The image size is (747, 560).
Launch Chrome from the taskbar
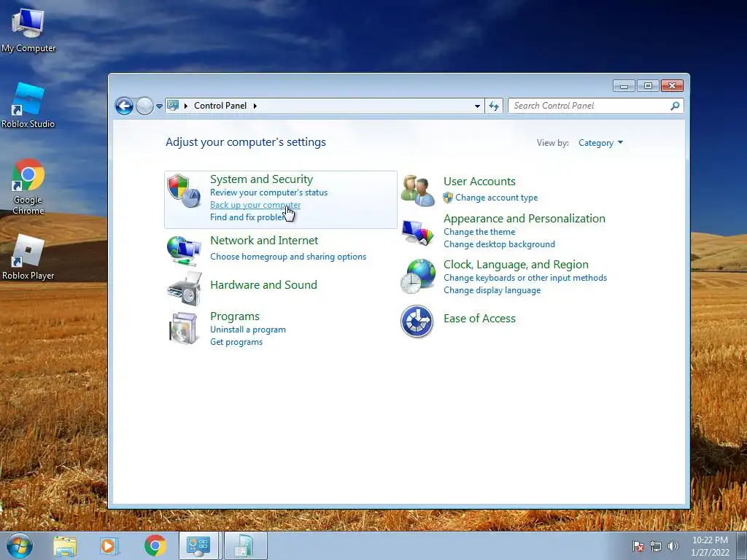click(155, 545)
